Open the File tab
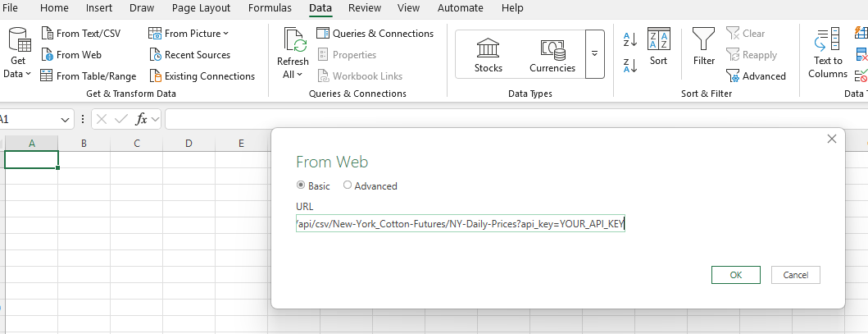Image resolution: width=868 pixels, height=334 pixels. (10, 7)
